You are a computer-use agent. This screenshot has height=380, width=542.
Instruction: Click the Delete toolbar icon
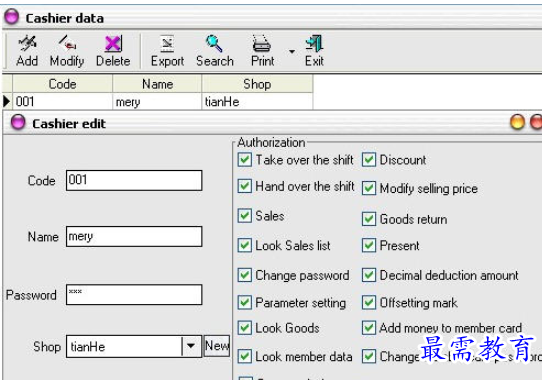click(113, 44)
